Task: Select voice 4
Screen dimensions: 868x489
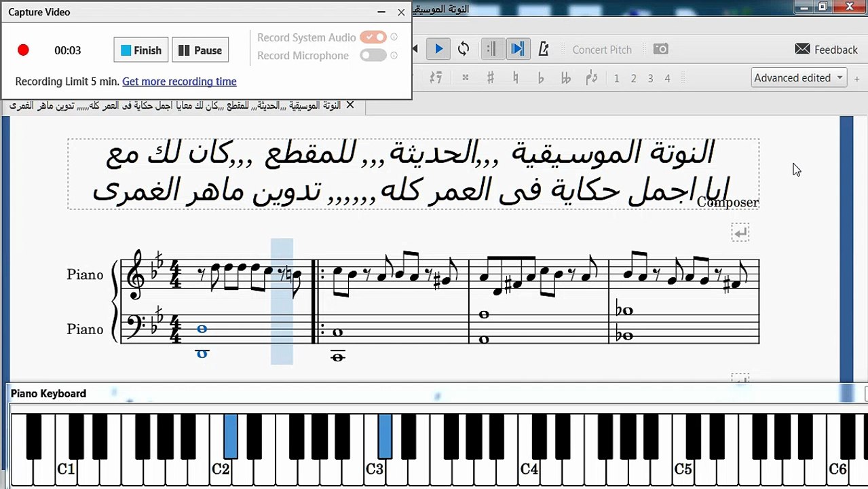Action: click(667, 79)
